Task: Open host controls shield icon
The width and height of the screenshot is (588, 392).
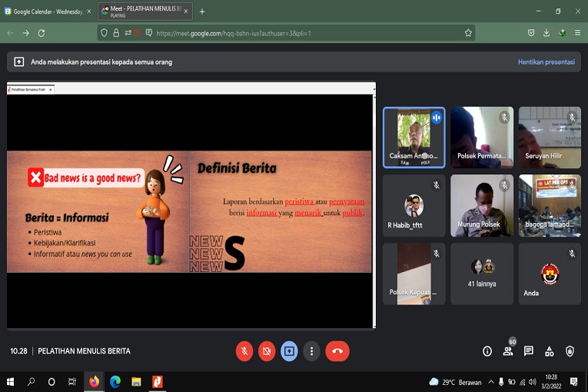Action: point(570,351)
